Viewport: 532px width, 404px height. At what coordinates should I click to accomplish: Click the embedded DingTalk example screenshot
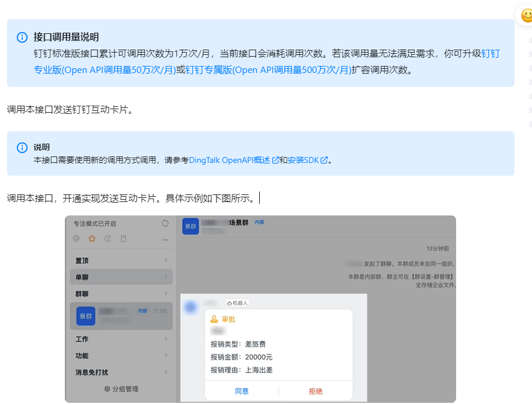pyautogui.click(x=260, y=309)
